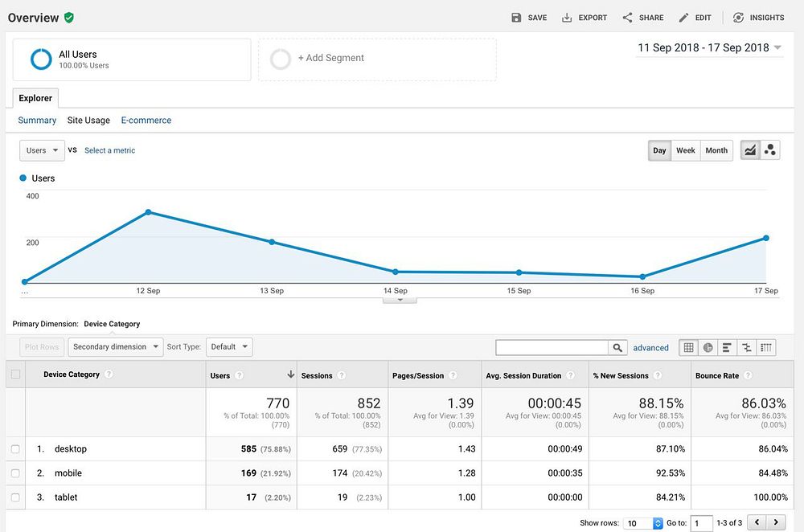Set graph interval to Day
This screenshot has width=804, height=532.
click(x=659, y=151)
